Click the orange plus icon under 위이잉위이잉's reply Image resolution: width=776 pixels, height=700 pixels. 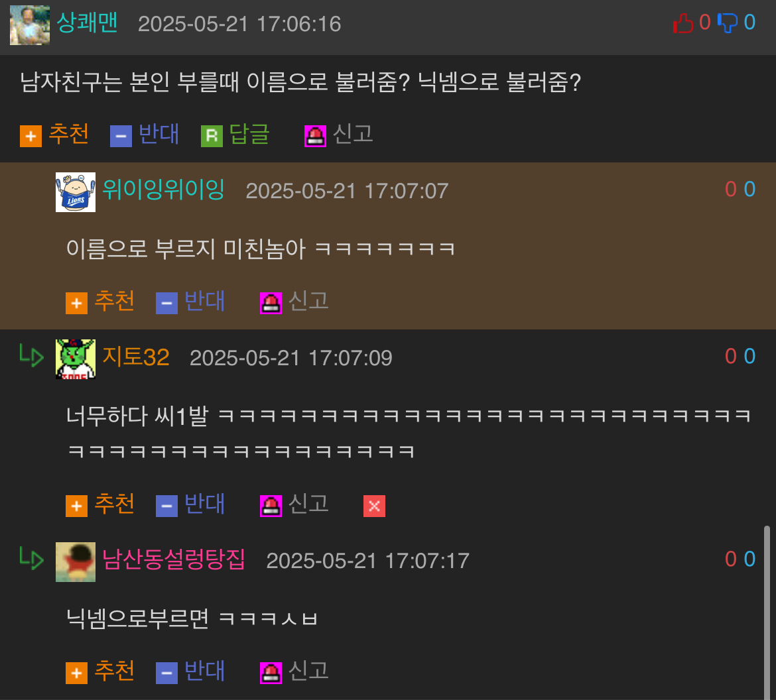(76, 303)
